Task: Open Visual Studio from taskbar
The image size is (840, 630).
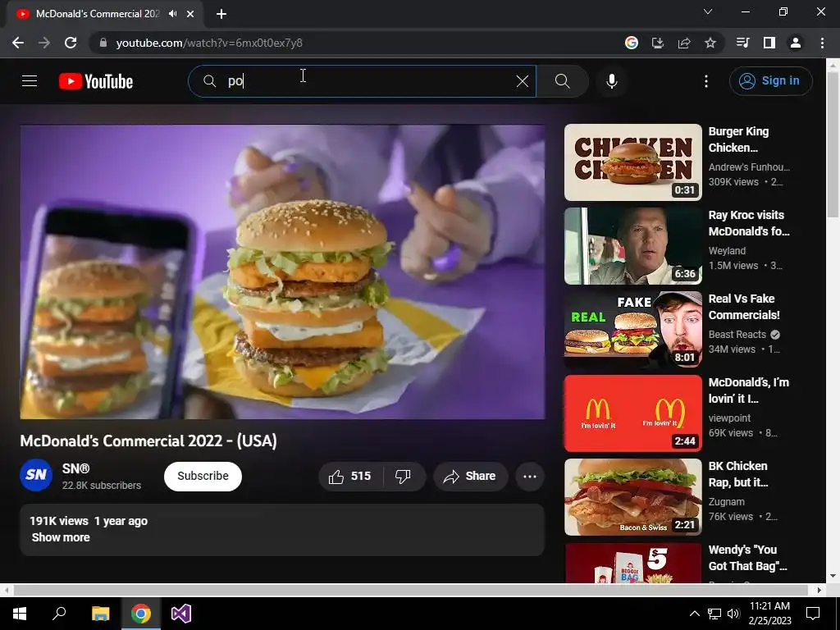Action: click(x=181, y=614)
